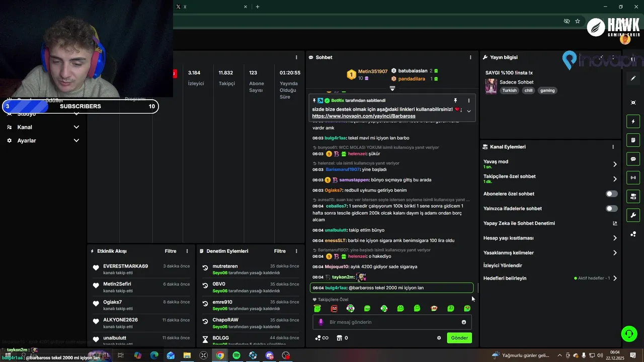
Task: Open a new browser tab
Action: (258, 7)
